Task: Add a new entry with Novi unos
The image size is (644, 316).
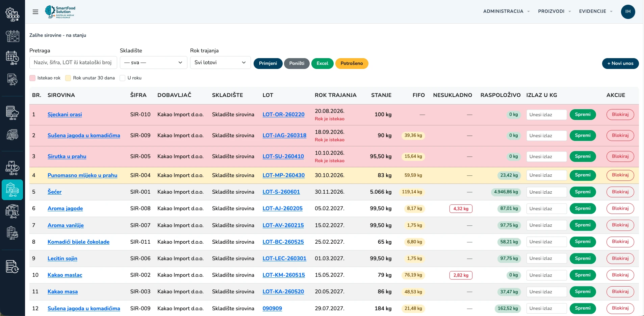Action: pos(620,63)
